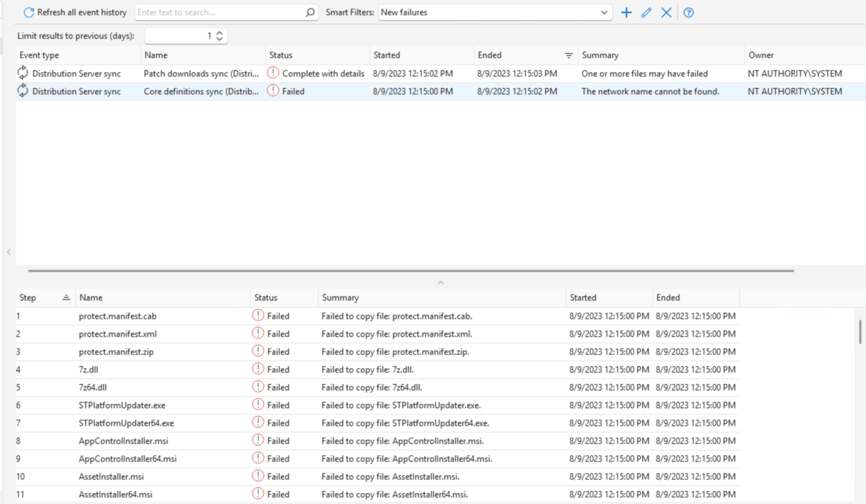Edit the current Smart Filter using the pencil icon
Image resolution: width=866 pixels, height=504 pixels.
646,12
